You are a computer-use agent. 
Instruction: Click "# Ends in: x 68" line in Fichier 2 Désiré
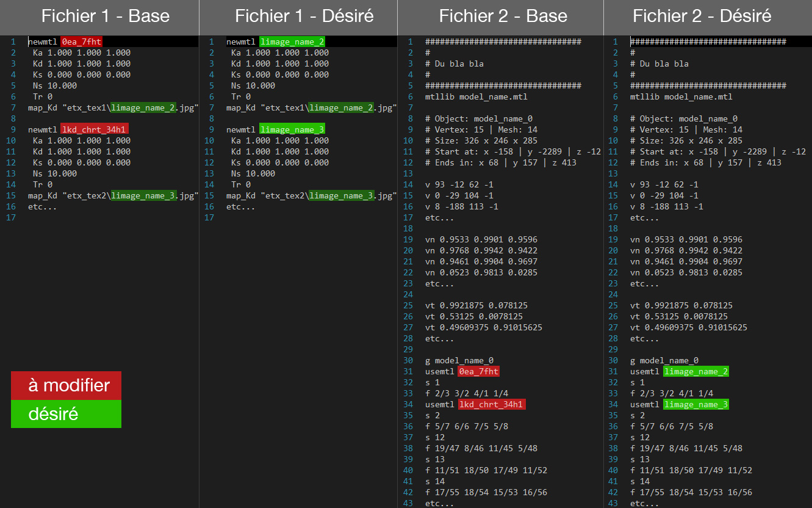pyautogui.click(x=706, y=162)
